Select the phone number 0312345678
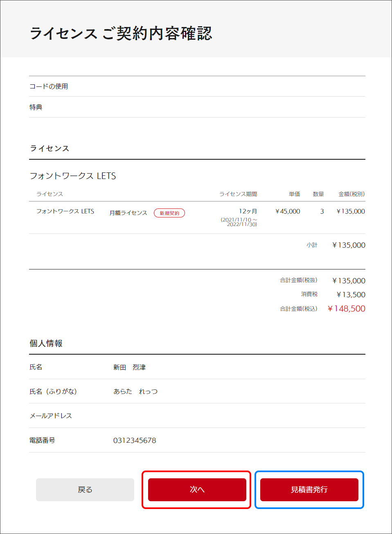Screen dimensions: 392x534 click(x=135, y=440)
